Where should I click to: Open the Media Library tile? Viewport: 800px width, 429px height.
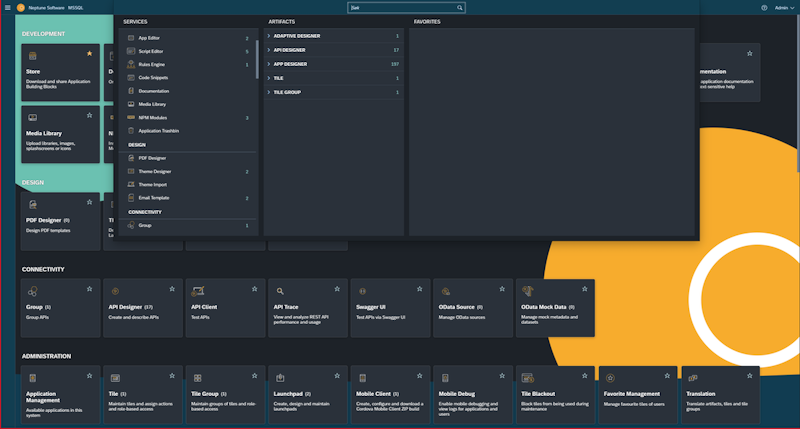pos(60,135)
